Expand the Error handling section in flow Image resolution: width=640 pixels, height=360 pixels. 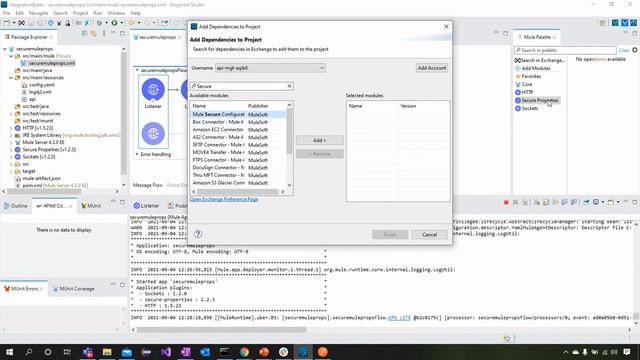(x=137, y=154)
